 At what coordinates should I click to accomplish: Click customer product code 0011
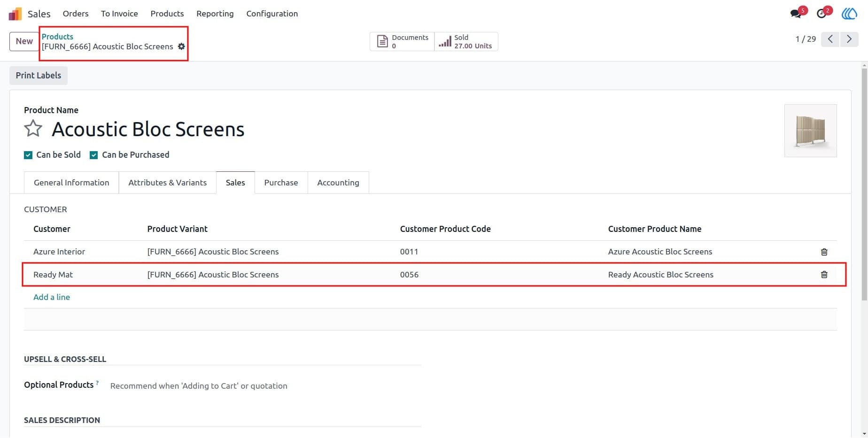click(x=409, y=252)
